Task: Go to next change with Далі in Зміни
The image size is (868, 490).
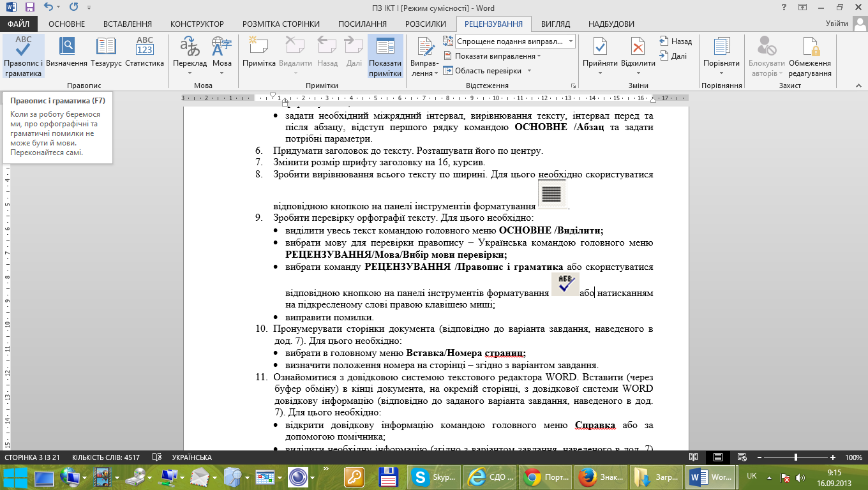Action: (x=674, y=56)
